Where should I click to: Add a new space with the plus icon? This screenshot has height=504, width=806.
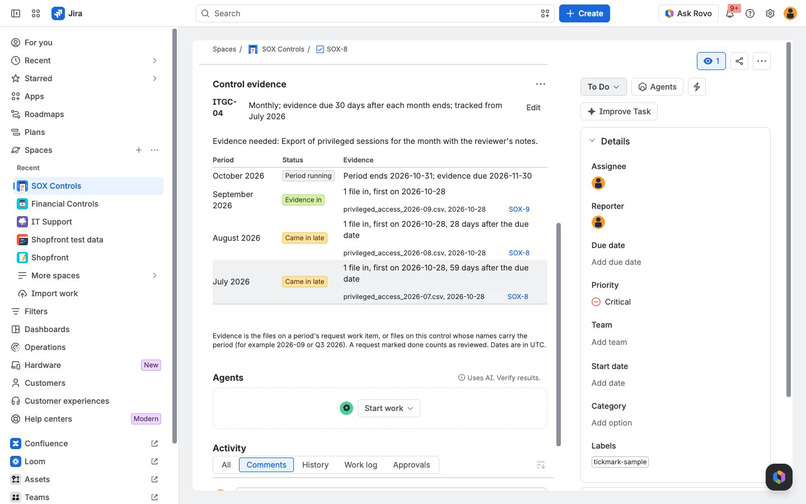pyautogui.click(x=138, y=150)
